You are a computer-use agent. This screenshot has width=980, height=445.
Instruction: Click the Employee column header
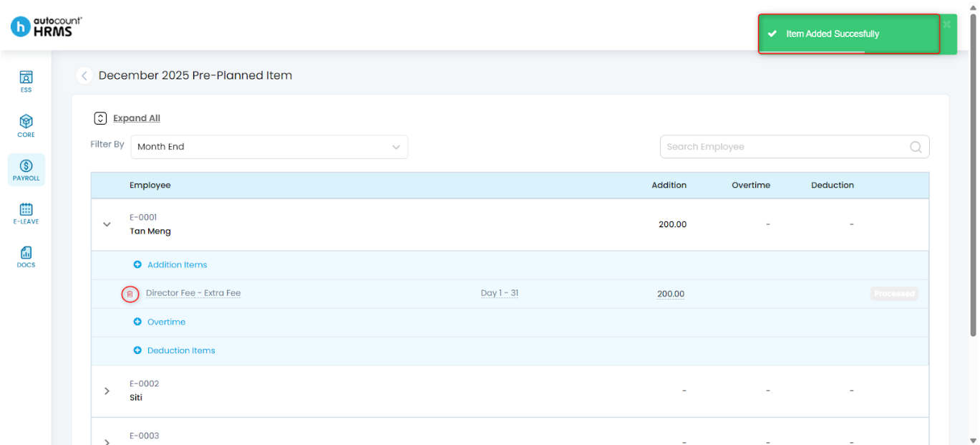(x=150, y=185)
